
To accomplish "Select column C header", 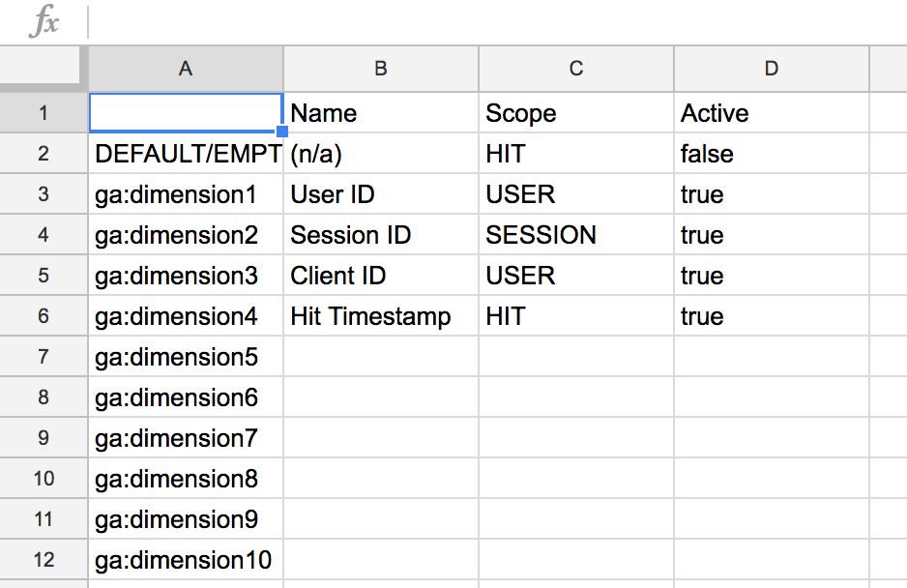I will [576, 69].
